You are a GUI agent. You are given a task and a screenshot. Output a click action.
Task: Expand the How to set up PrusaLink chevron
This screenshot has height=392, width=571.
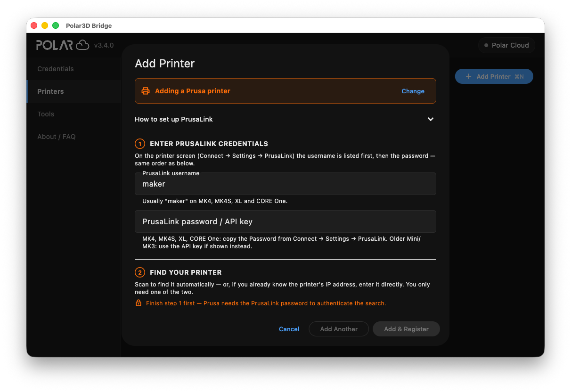coord(431,119)
